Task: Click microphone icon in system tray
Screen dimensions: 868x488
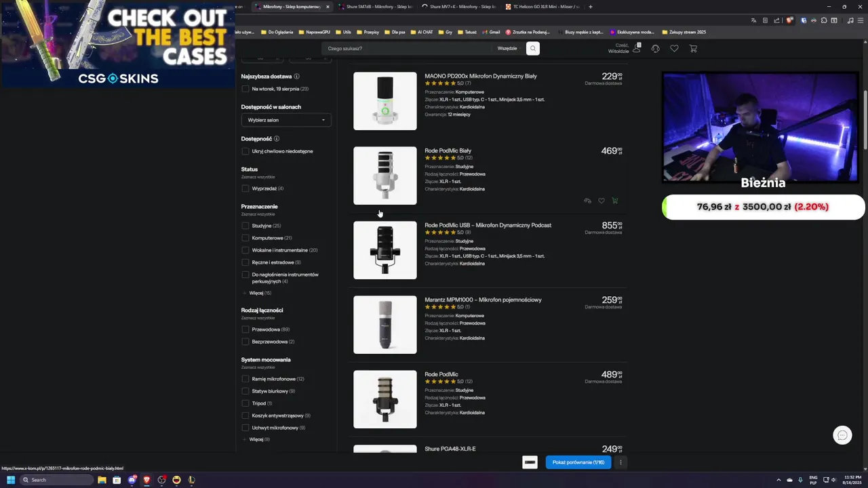Action: point(800,480)
